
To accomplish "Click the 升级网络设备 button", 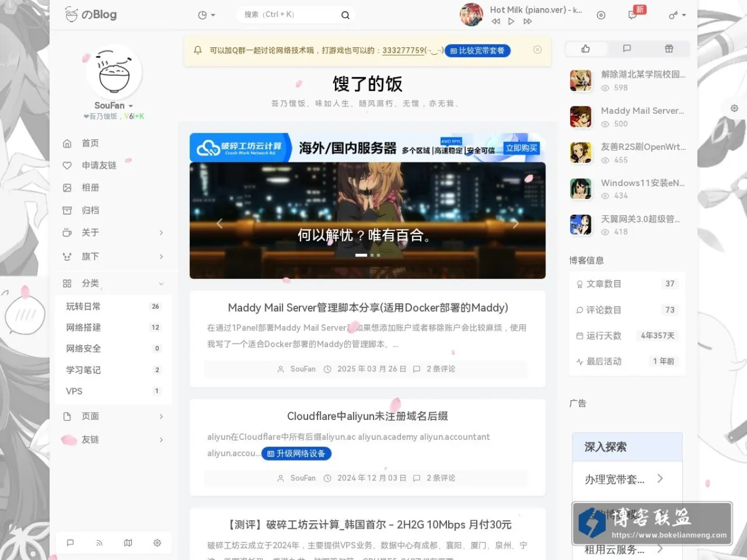I will [x=296, y=454].
